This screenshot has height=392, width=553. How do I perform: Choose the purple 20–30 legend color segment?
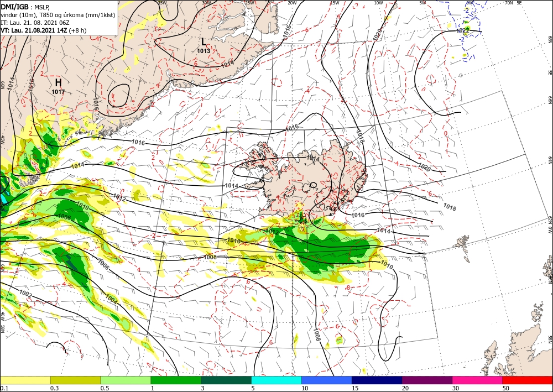[x=427, y=380]
